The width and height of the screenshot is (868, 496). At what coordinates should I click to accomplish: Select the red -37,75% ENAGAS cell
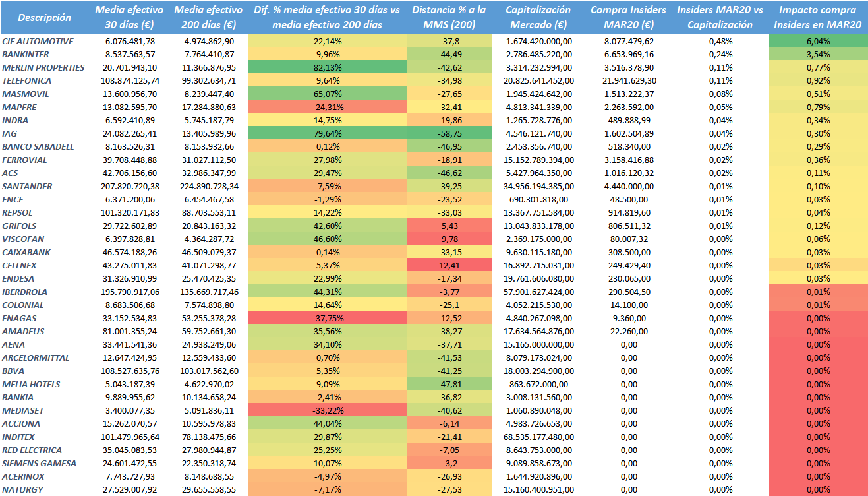327,318
